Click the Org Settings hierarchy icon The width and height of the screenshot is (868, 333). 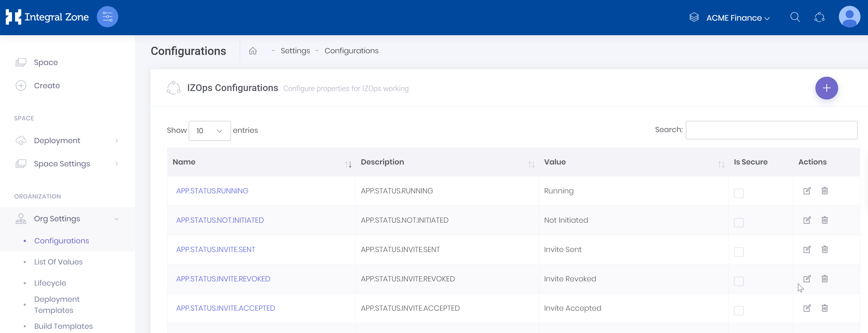coord(21,219)
